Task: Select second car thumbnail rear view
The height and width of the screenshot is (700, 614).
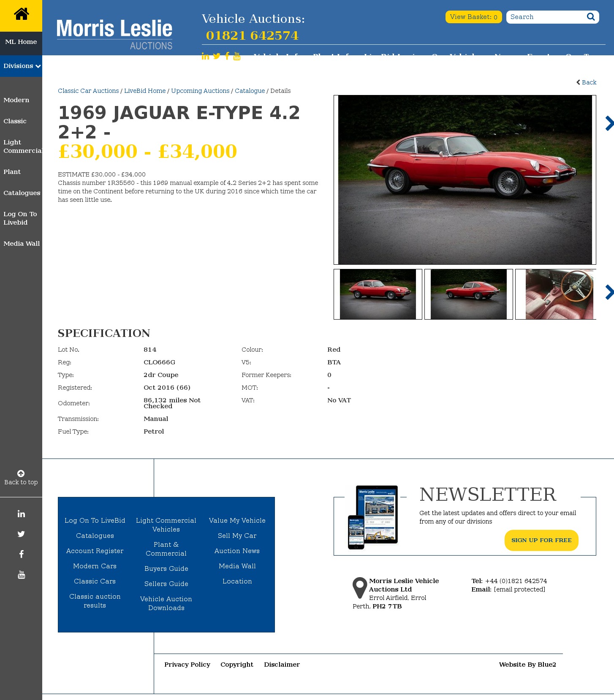Action: (x=469, y=294)
